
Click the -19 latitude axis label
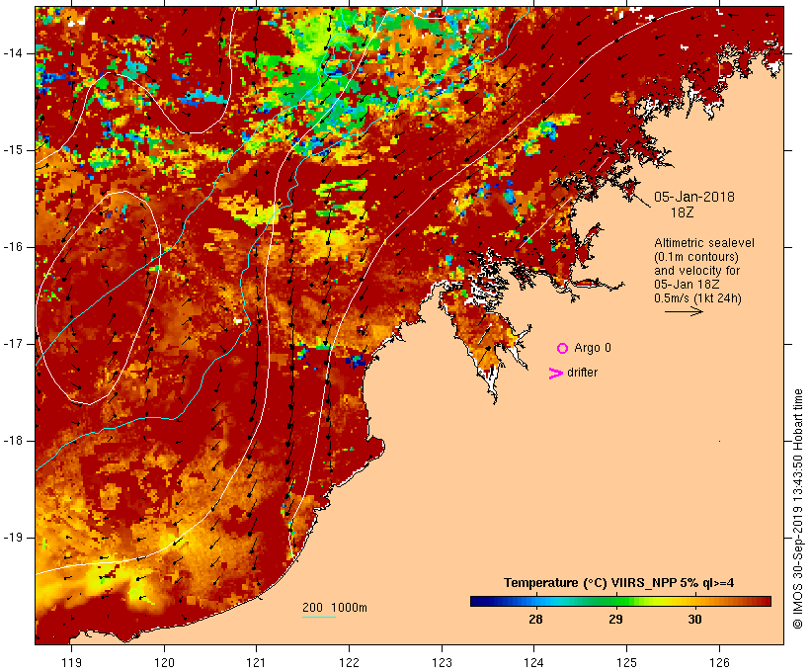12,538
